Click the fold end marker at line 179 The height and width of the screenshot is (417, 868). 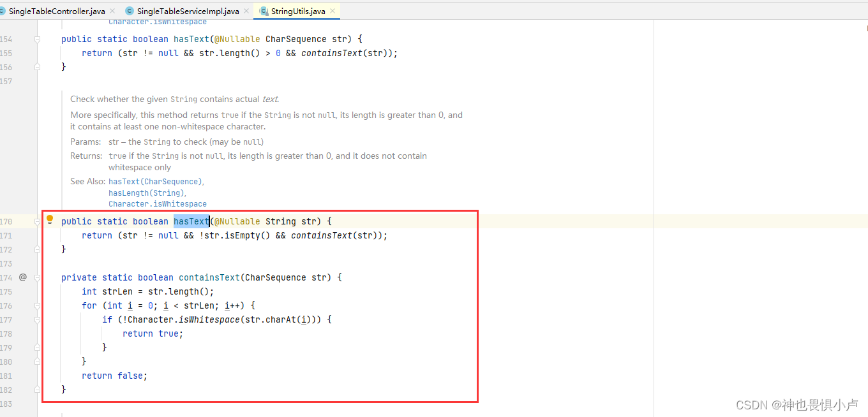(37, 347)
